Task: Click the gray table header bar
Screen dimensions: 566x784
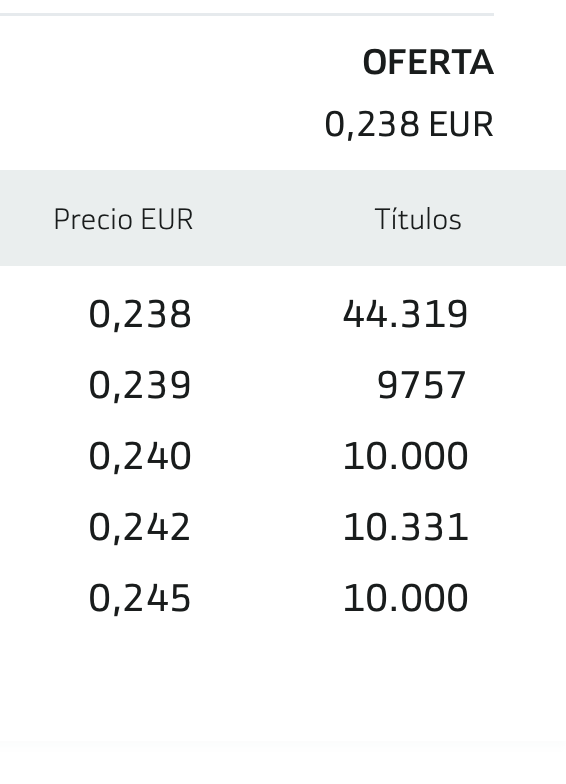Action: tap(283, 218)
